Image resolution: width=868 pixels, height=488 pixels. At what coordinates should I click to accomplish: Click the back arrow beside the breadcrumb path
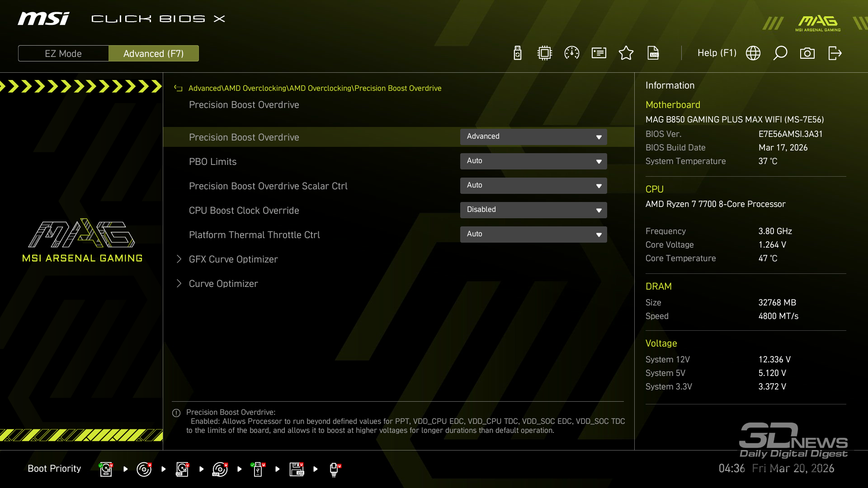coord(178,89)
